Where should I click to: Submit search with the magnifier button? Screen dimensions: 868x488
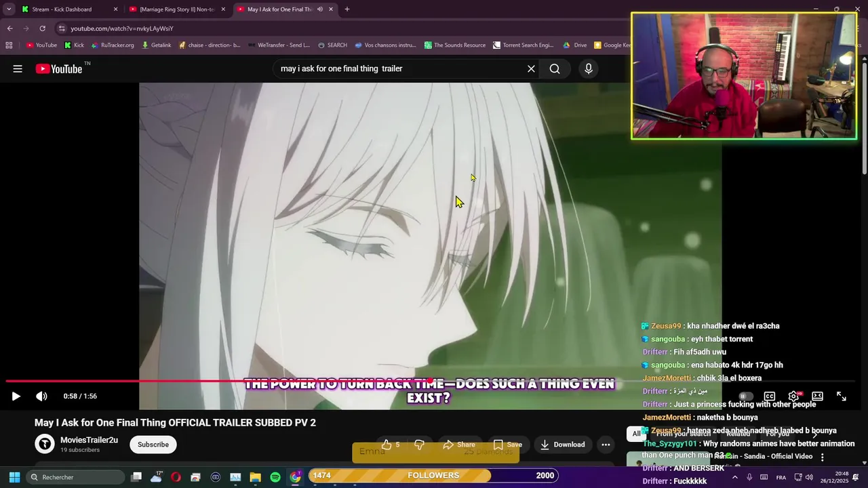click(x=555, y=68)
